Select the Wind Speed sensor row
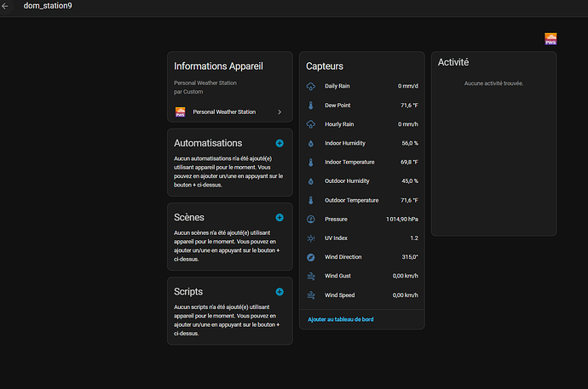 tap(362, 295)
